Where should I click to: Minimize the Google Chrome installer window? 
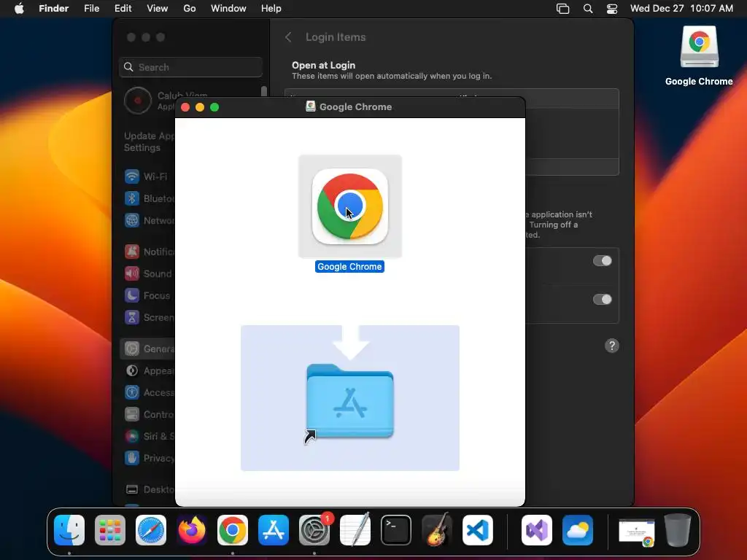point(200,108)
